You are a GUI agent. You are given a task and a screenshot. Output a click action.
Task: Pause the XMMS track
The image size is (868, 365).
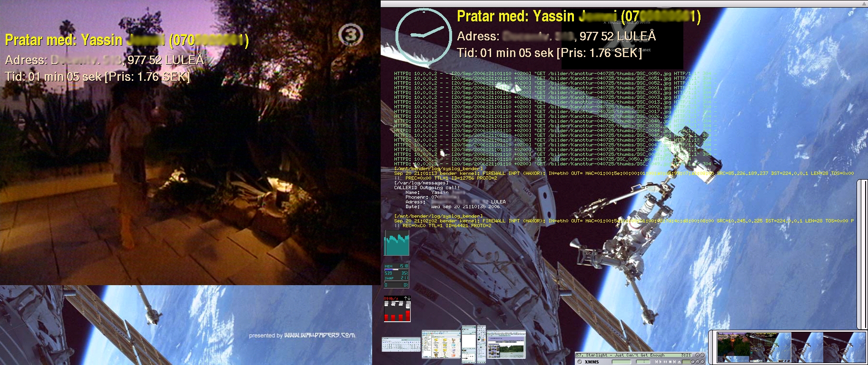[x=665, y=362]
